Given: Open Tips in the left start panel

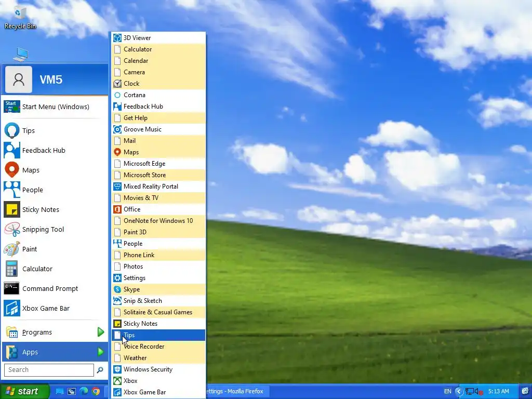Looking at the screenshot, I should tap(55, 130).
